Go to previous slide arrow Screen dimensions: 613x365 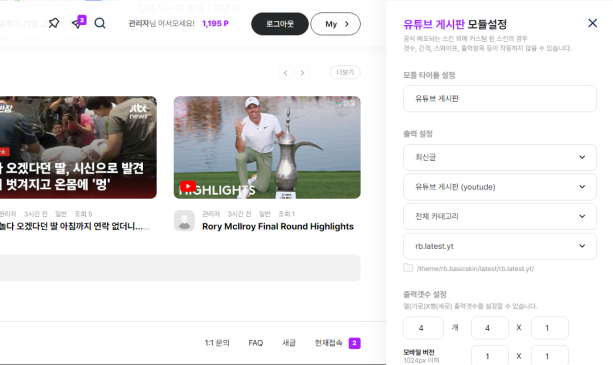point(285,72)
